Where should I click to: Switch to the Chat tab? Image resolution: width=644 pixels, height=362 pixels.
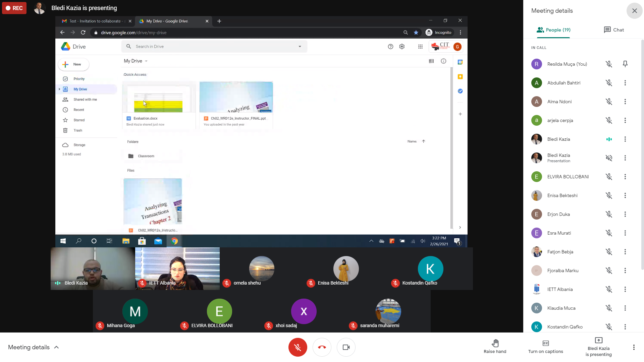coord(613,30)
